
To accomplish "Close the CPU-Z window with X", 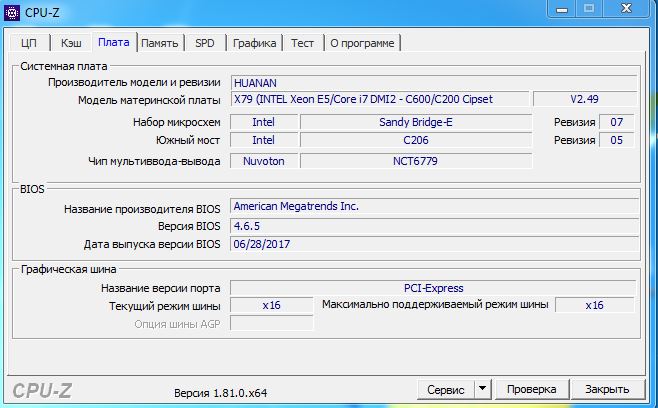I will click(x=627, y=8).
